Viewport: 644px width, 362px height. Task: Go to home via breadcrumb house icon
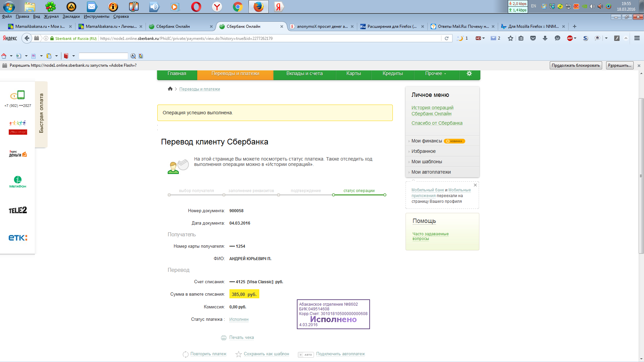(170, 89)
